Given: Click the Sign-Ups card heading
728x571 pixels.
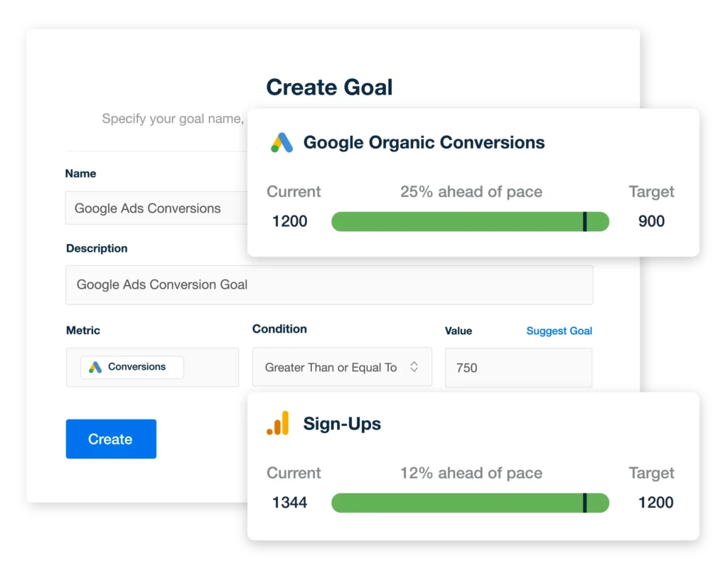Looking at the screenshot, I should click(x=342, y=424).
